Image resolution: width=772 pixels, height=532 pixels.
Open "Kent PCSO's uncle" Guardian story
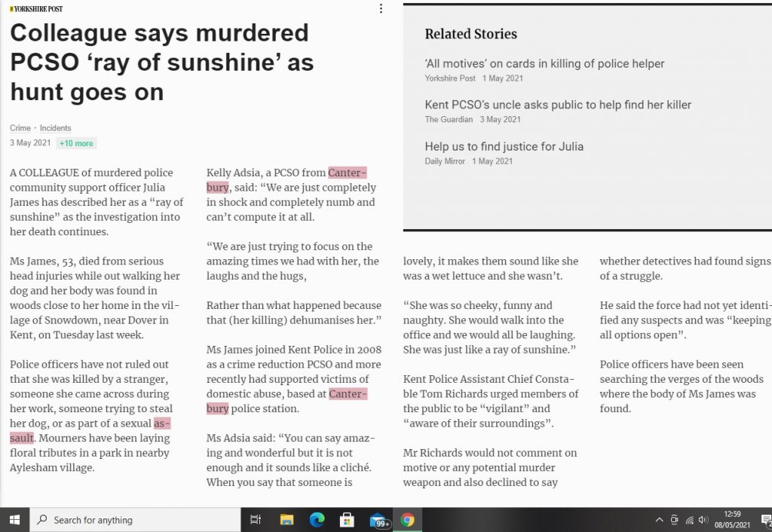coord(558,105)
